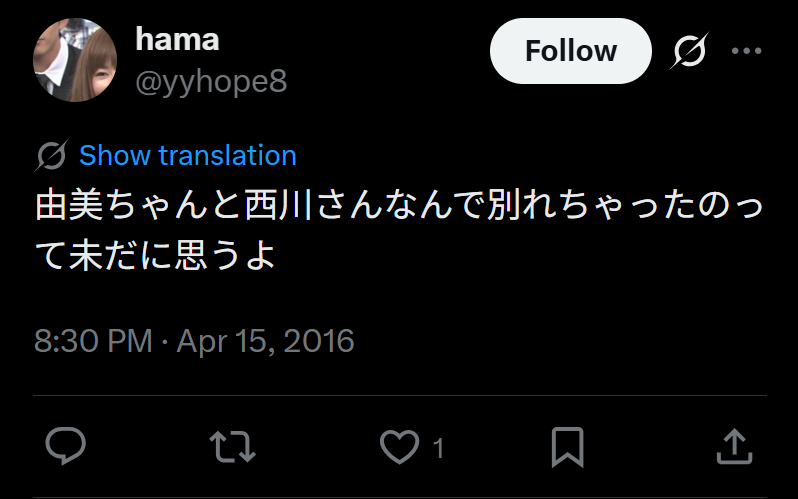This screenshot has width=798, height=499.
Task: Open the @yyhope8 handle link
Action: tap(211, 81)
